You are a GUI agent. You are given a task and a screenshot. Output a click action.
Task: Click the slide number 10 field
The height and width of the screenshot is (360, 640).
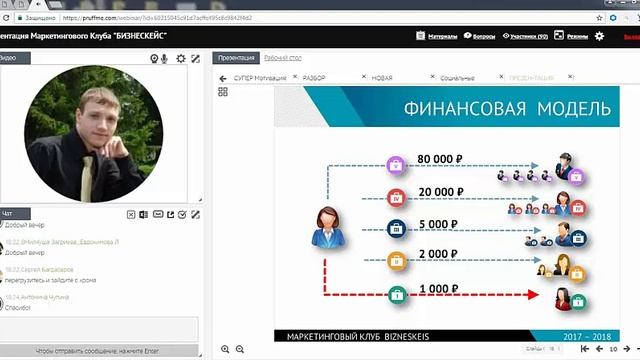pos(613,349)
